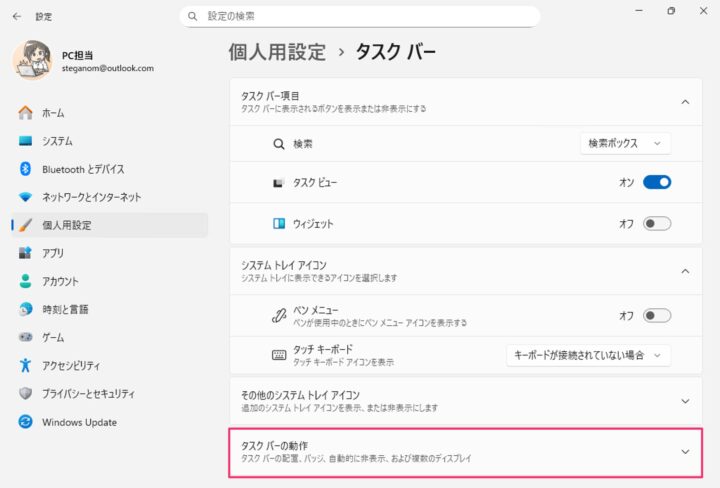Click the 設定の検索 search field
Viewport: 720px width, 488px height.
(360, 16)
